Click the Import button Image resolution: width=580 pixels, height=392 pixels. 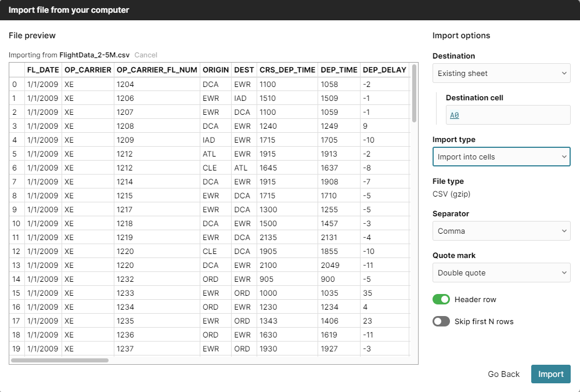click(550, 374)
